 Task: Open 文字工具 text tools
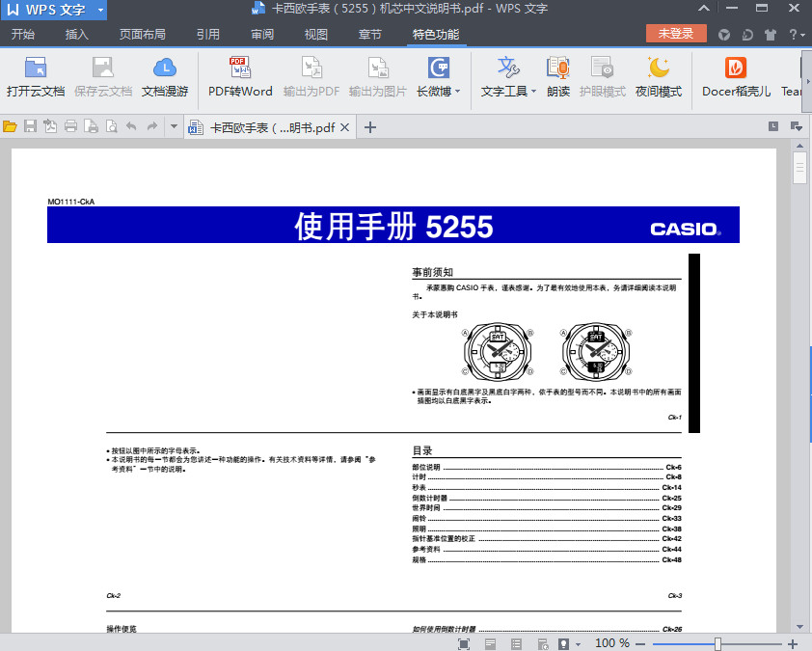[x=508, y=77]
